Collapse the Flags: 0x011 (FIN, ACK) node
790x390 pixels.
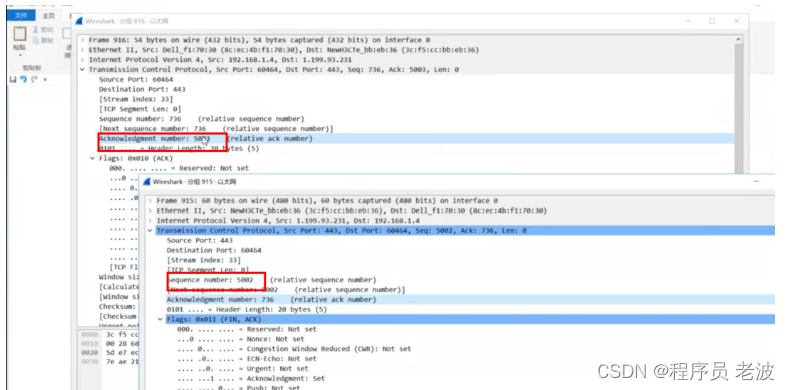pos(161,319)
